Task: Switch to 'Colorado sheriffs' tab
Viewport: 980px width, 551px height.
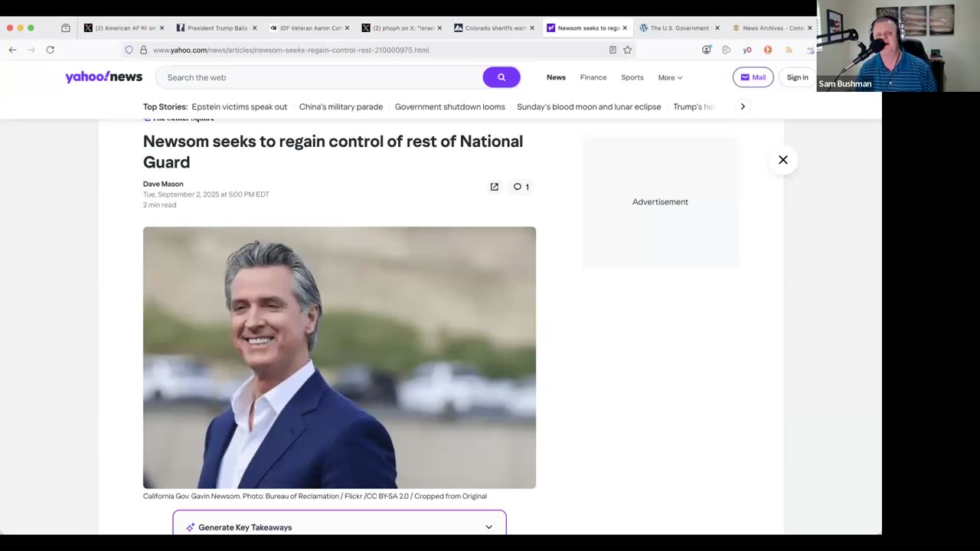Action: tap(495, 28)
